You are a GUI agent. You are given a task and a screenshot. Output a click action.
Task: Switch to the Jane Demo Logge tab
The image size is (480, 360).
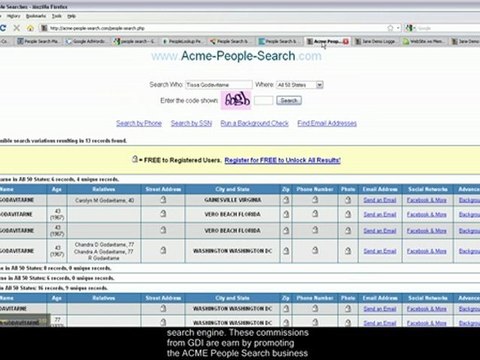(375, 41)
